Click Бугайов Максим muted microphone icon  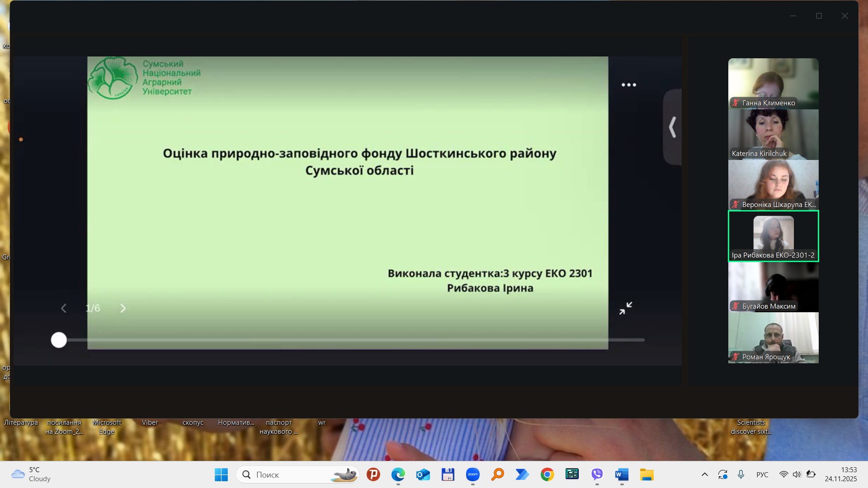pos(736,306)
